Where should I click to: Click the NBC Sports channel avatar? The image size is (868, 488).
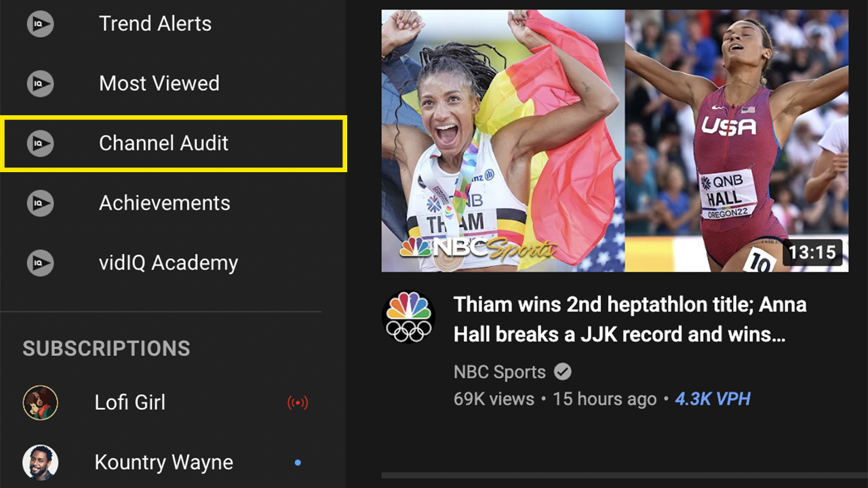click(x=408, y=317)
